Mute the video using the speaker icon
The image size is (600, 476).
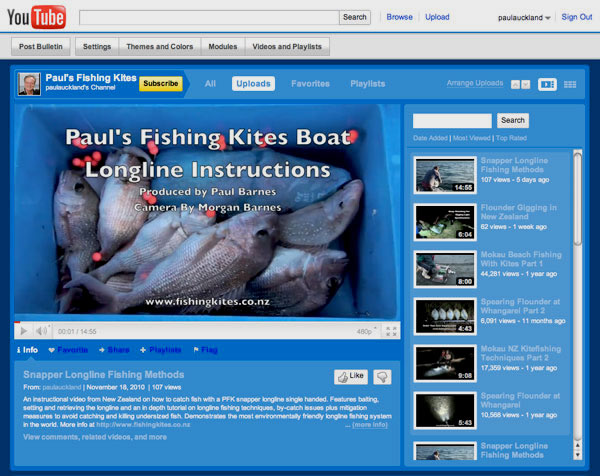tap(41, 331)
